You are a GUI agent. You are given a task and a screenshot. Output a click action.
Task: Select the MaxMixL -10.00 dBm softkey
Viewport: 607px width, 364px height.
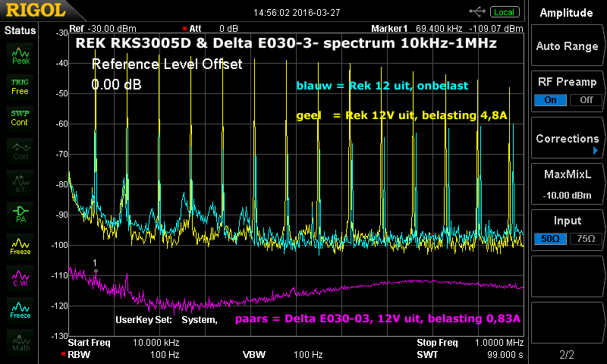(567, 184)
